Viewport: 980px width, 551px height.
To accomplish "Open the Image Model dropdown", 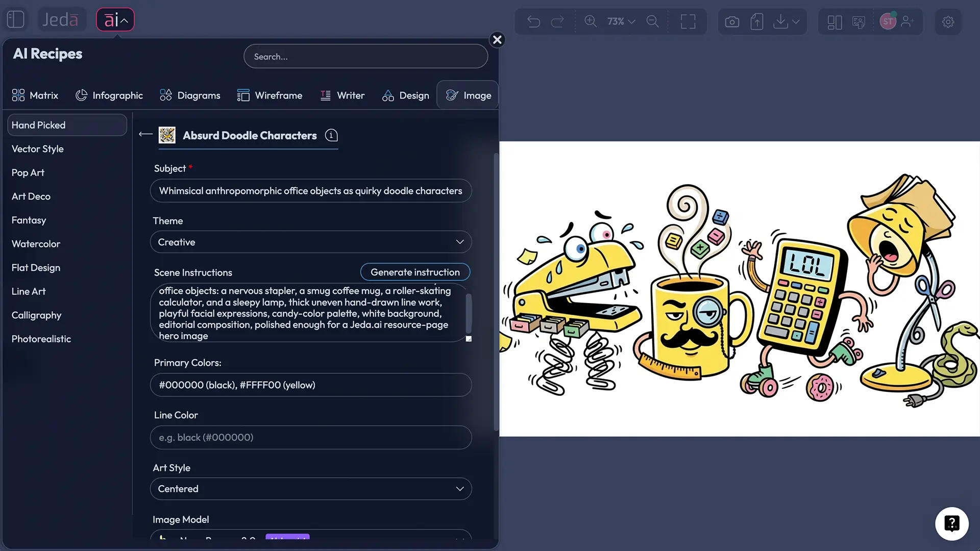I will [311, 536].
